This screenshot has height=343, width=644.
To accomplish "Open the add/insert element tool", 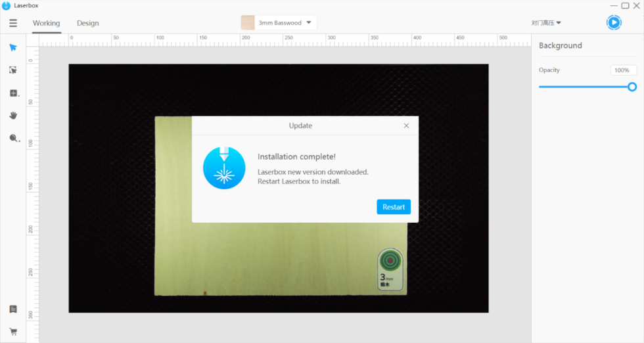I will pos(14,93).
